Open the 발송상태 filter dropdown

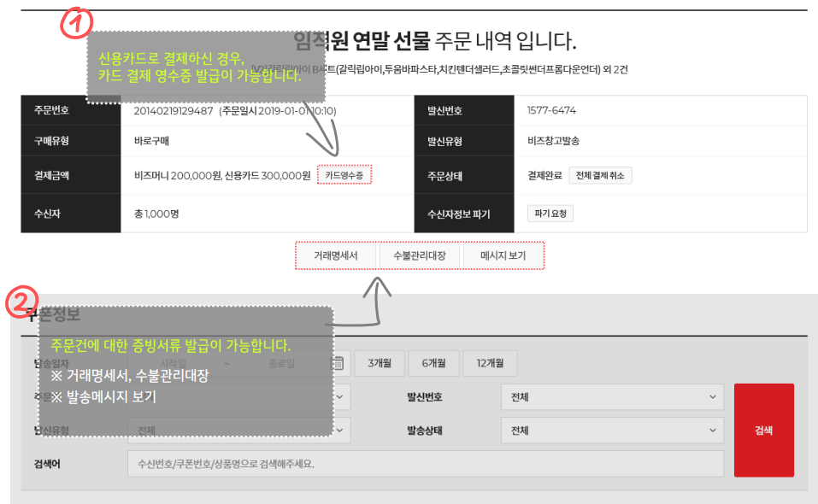(613, 431)
